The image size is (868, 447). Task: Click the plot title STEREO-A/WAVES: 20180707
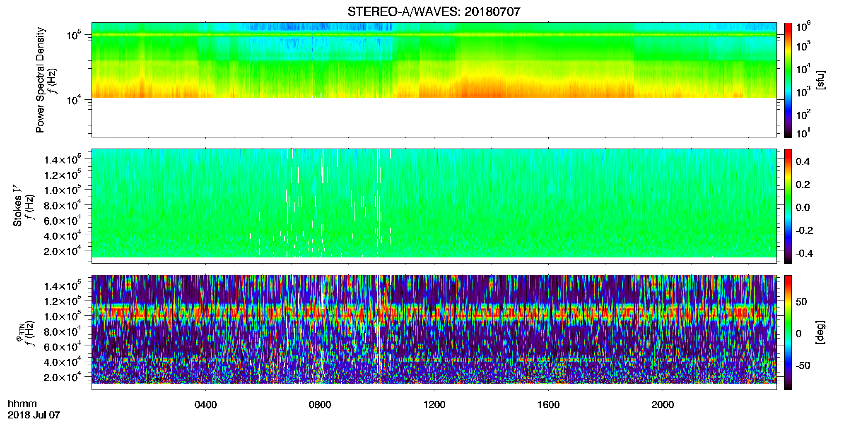(434, 12)
